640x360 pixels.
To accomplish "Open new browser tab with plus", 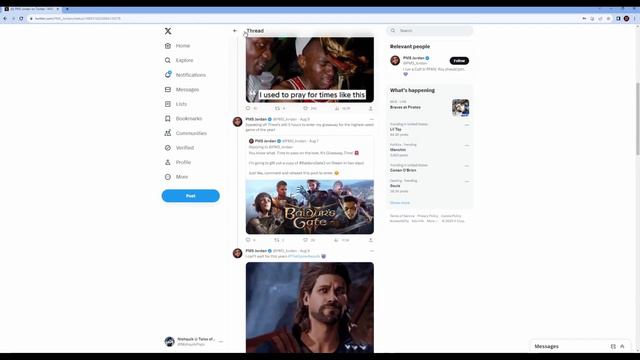I will coord(67,9).
